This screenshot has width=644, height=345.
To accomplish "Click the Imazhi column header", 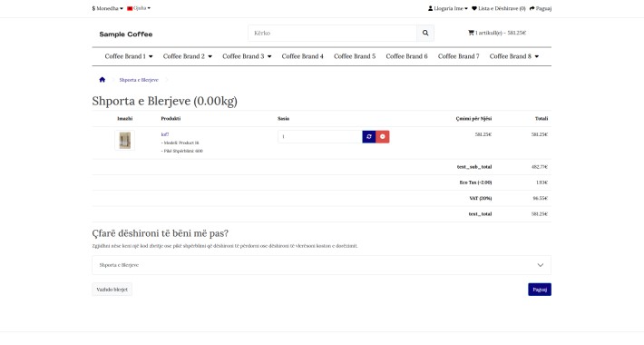I will (125, 118).
